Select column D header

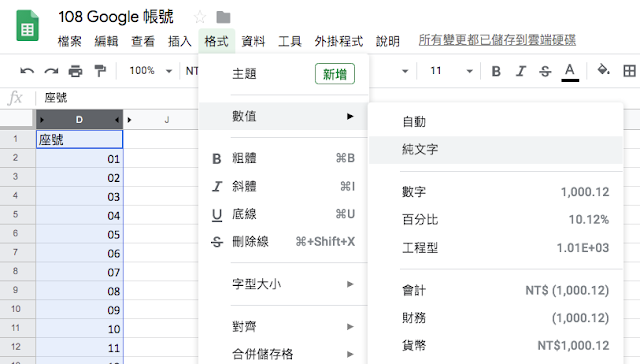click(79, 120)
